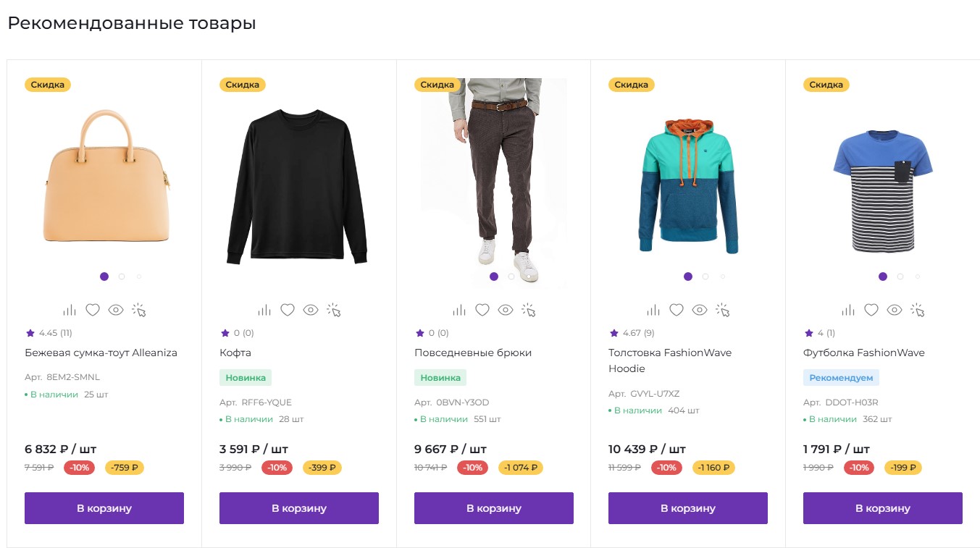Viewport: 980px width, 548px height.
Task: Quick view the Футболка FashionWave
Action: pos(895,310)
